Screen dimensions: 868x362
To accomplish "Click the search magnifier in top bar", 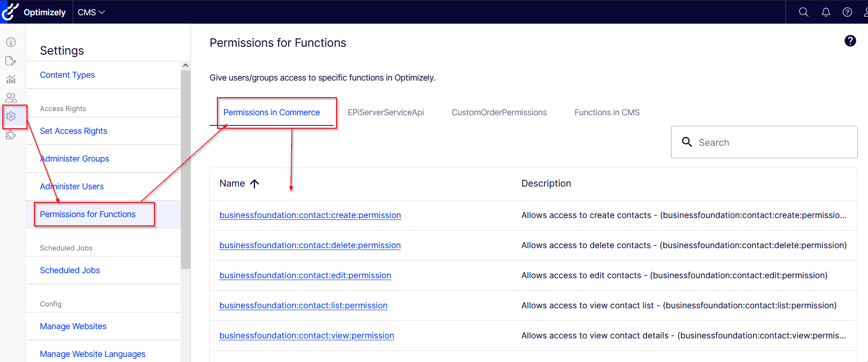I will (804, 12).
